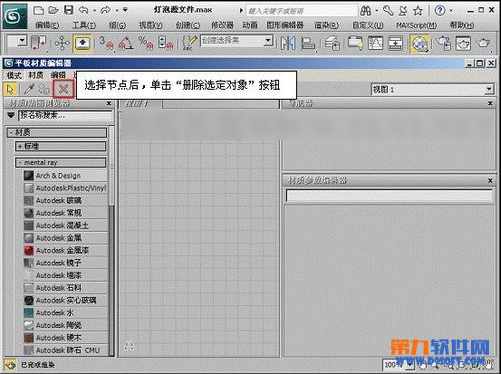The width and height of the screenshot is (501, 374).
Task: Select Autodesk 砖石 CMU material
Action: click(66, 350)
